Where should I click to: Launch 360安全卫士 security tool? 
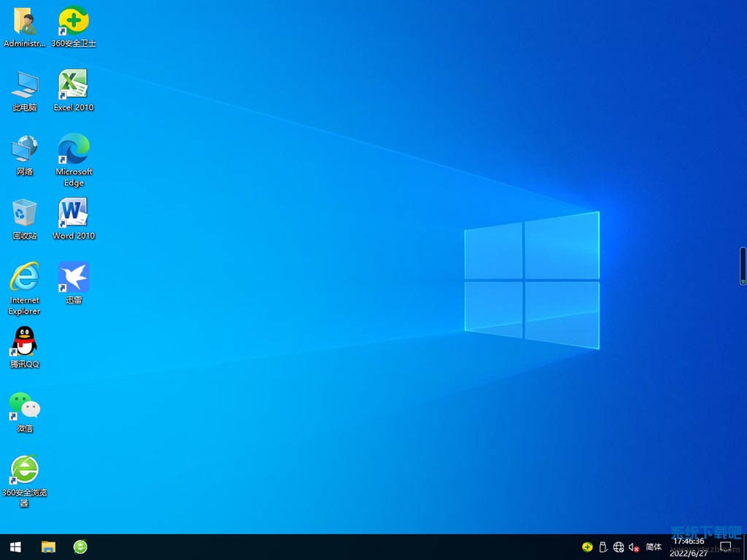pos(73,20)
